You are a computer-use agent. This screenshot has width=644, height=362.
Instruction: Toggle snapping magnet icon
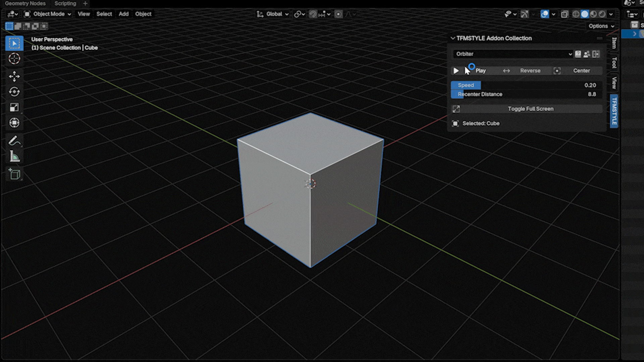313,14
